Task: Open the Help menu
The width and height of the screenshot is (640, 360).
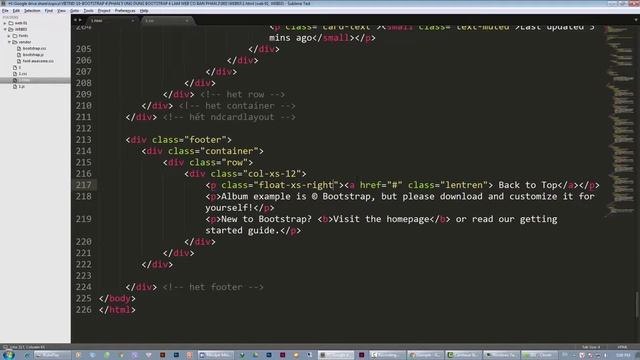Action: tap(144, 11)
